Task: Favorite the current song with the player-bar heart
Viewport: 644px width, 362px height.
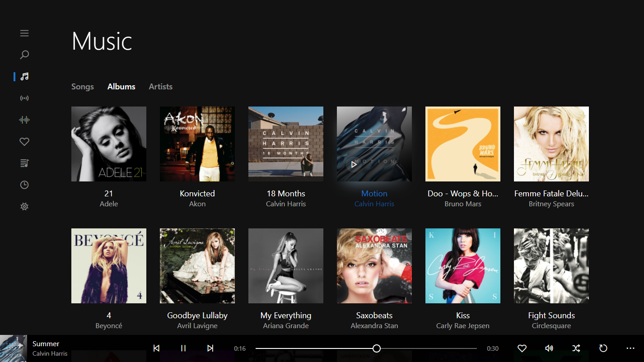Action: point(522,348)
